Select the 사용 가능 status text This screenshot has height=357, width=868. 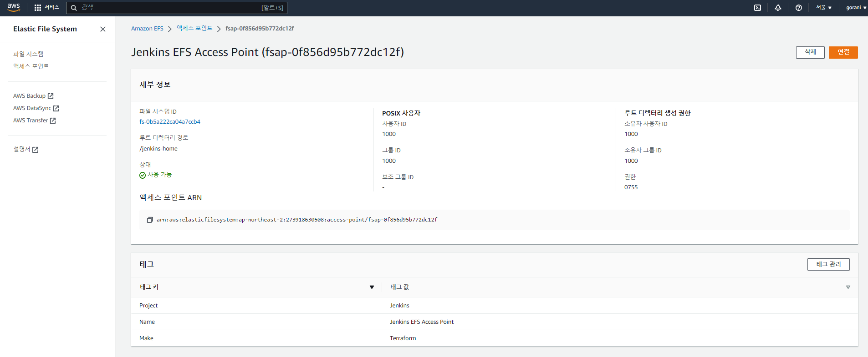(159, 175)
